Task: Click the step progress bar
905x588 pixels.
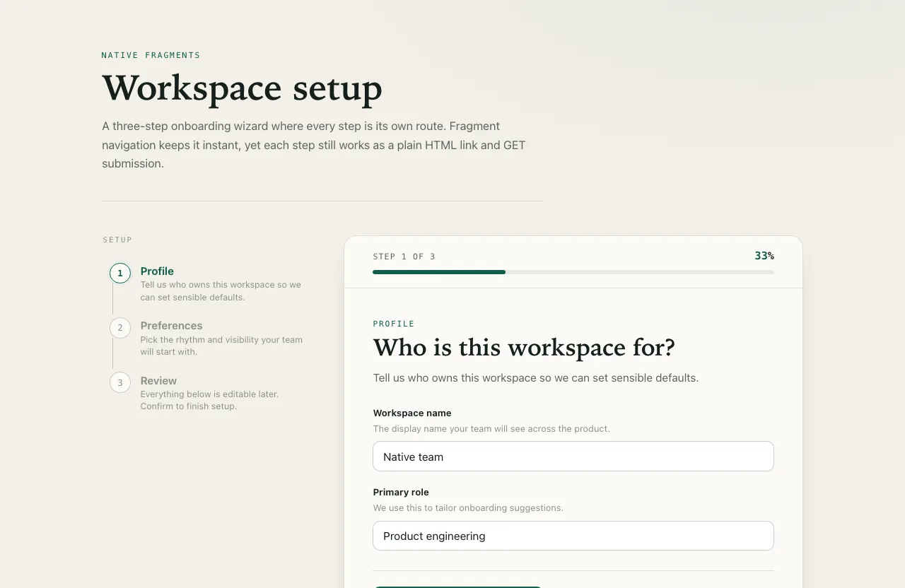Action: tap(573, 272)
